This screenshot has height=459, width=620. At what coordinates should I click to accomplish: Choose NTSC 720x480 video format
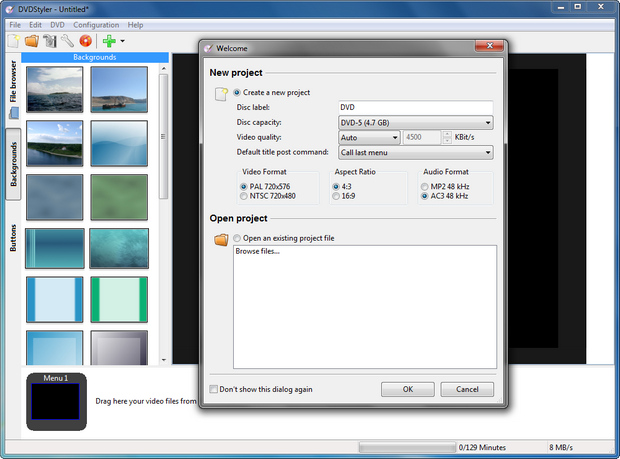(x=244, y=196)
